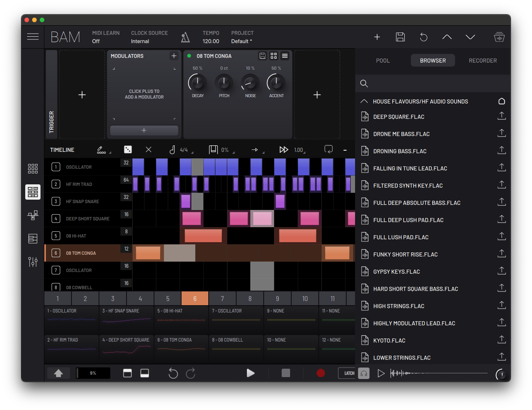This screenshot has width=532, height=410.
Task: Select pattern slot 6 in the timeline
Action: point(195,298)
